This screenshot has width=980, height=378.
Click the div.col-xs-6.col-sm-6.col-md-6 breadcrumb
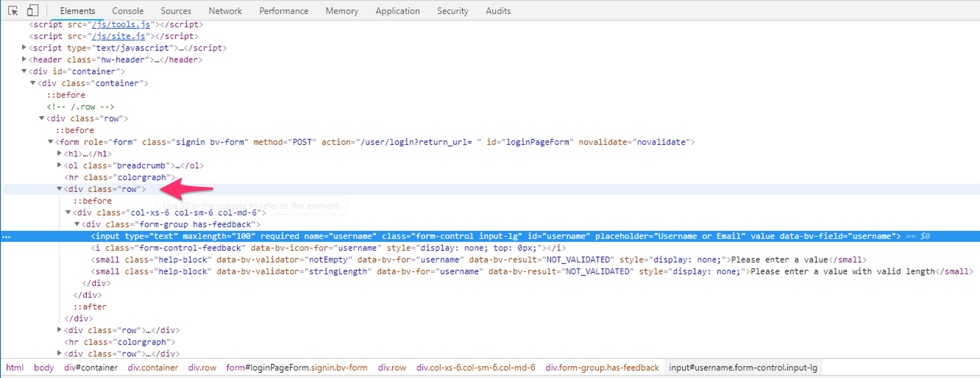coord(475,368)
